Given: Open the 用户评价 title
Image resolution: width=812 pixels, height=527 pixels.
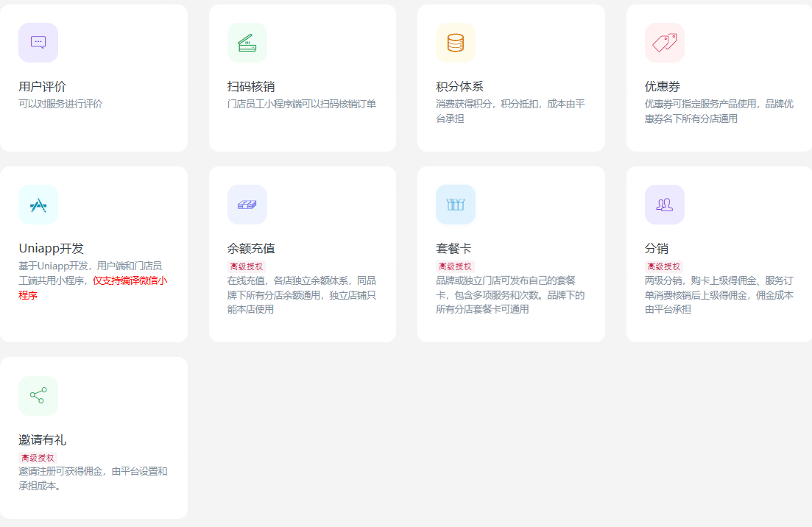Looking at the screenshot, I should click(x=43, y=87).
